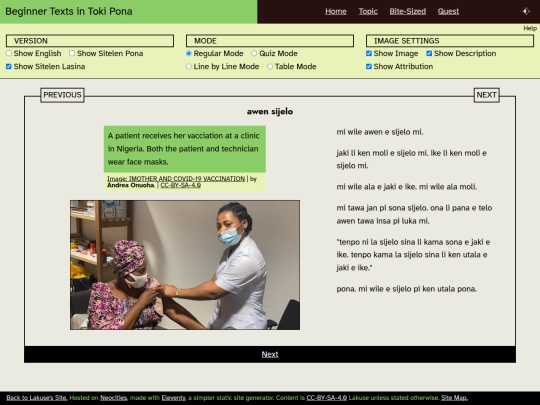Click the VERSION section heading
The width and height of the screenshot is (540, 405).
[90, 41]
